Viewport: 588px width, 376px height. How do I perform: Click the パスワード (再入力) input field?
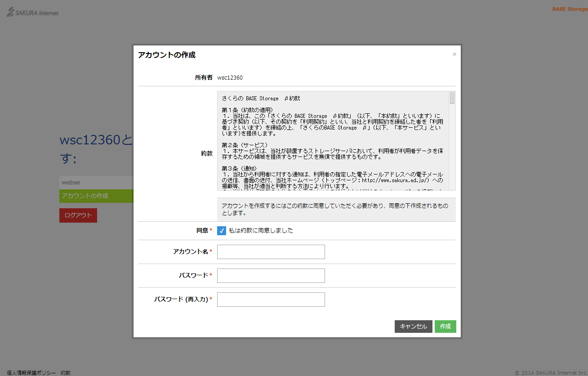[271, 300]
